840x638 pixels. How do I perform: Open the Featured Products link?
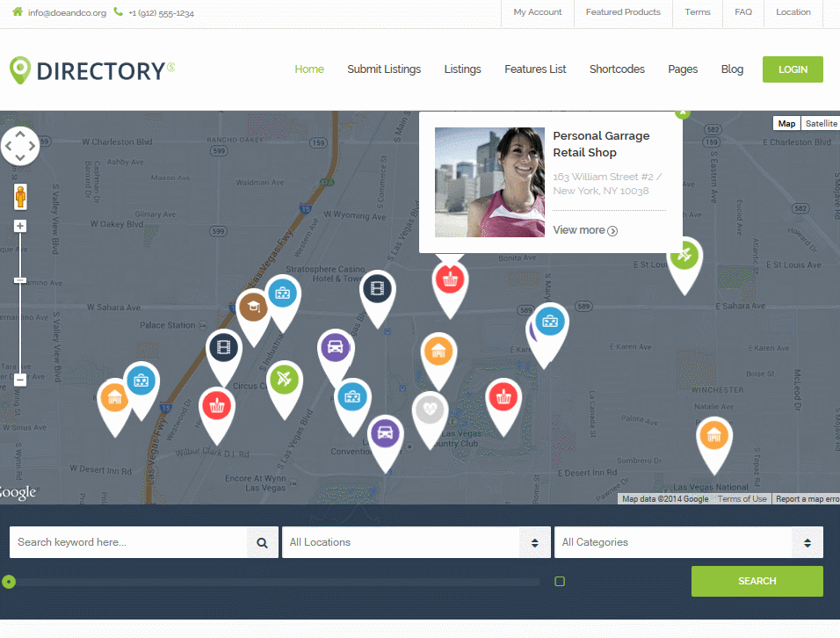point(623,11)
